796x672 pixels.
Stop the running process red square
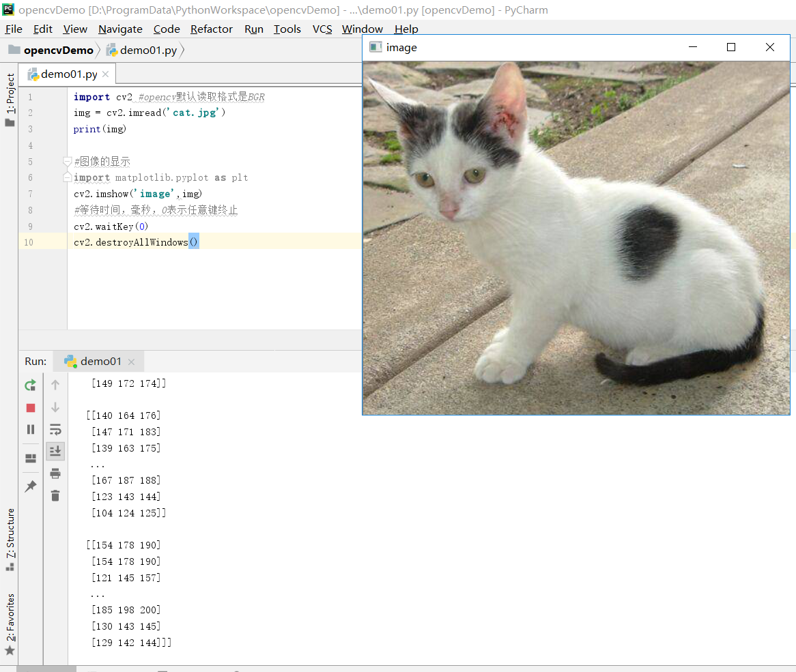[31, 408]
